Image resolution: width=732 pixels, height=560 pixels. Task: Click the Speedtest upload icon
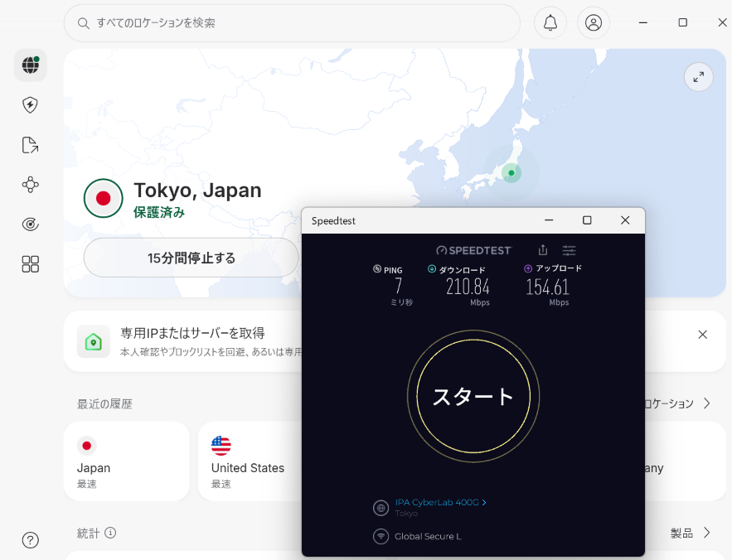pos(528,268)
